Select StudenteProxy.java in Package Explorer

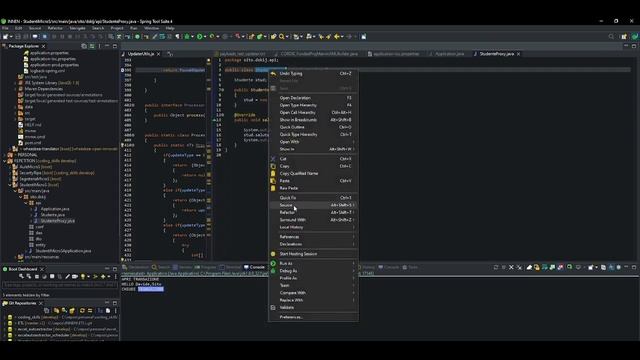(x=57, y=221)
